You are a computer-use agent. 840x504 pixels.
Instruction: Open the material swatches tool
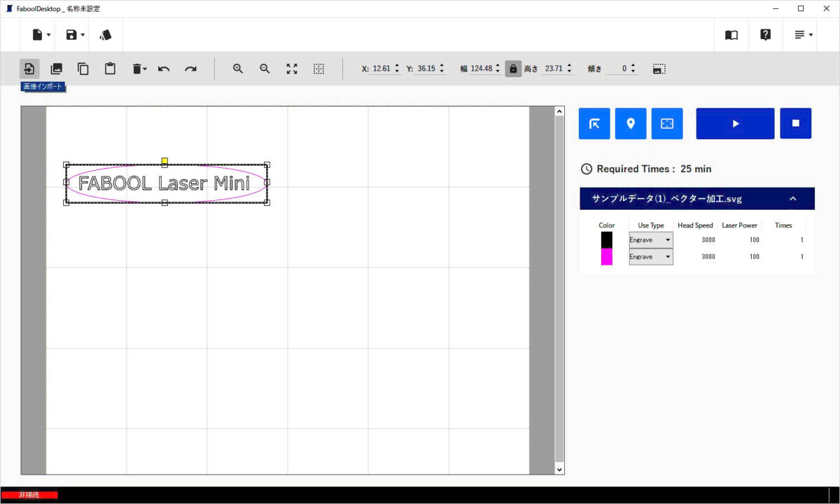(106, 34)
